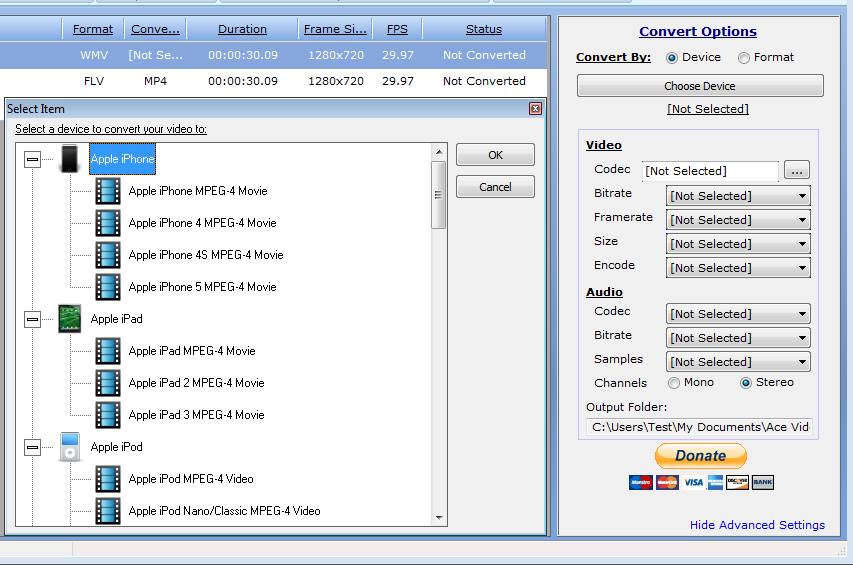
Task: Click the Apple iPod device icon
Action: point(69,447)
